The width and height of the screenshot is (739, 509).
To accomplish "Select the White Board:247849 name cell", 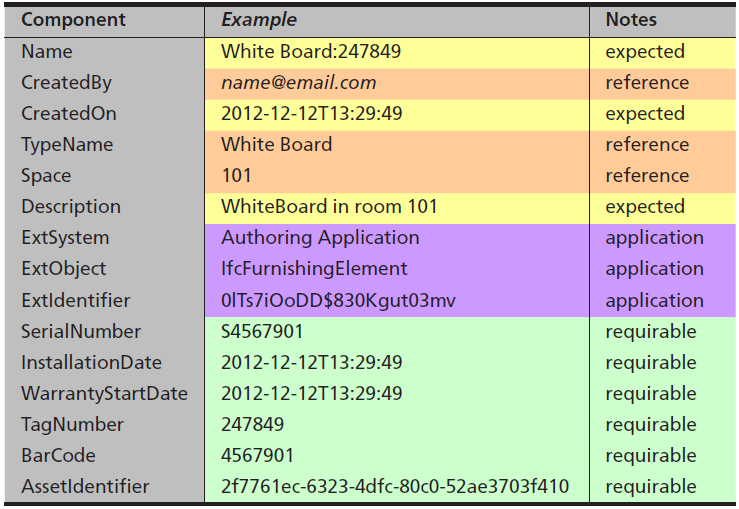I will [311, 51].
